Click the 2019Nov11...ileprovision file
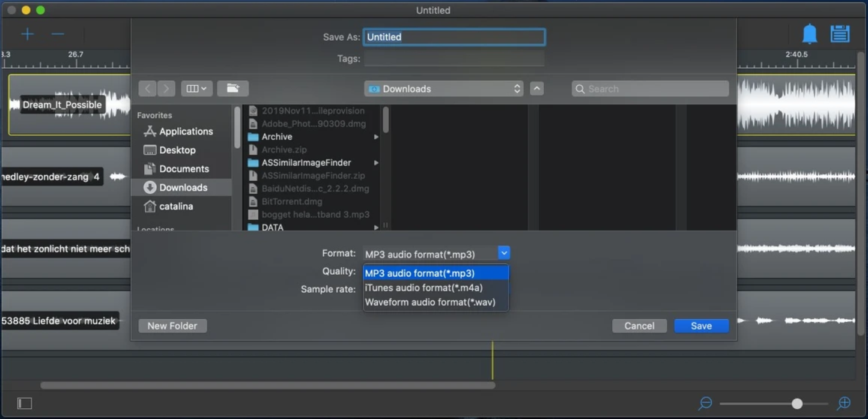868x419 pixels. click(313, 110)
